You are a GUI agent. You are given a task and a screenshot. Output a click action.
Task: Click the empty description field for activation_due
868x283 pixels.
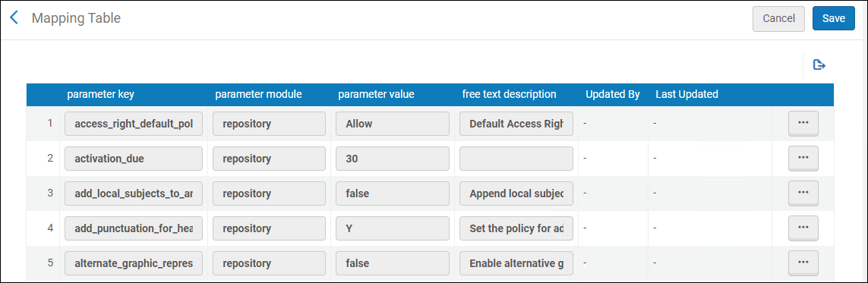516,159
